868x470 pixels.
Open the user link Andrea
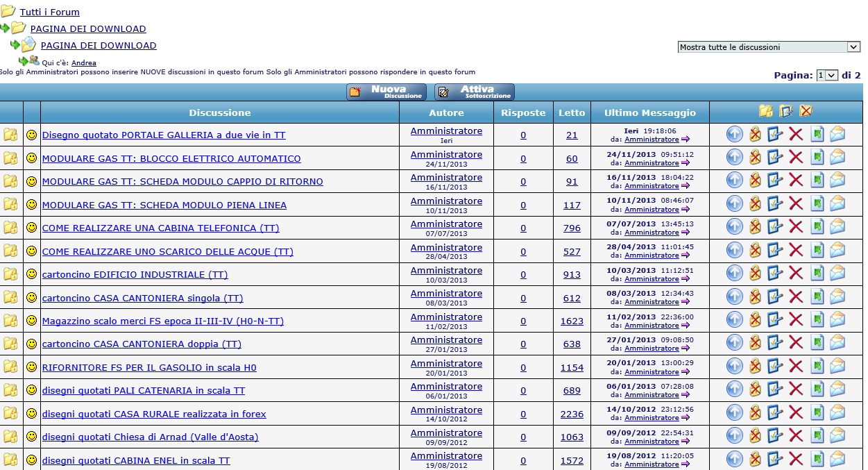point(84,63)
